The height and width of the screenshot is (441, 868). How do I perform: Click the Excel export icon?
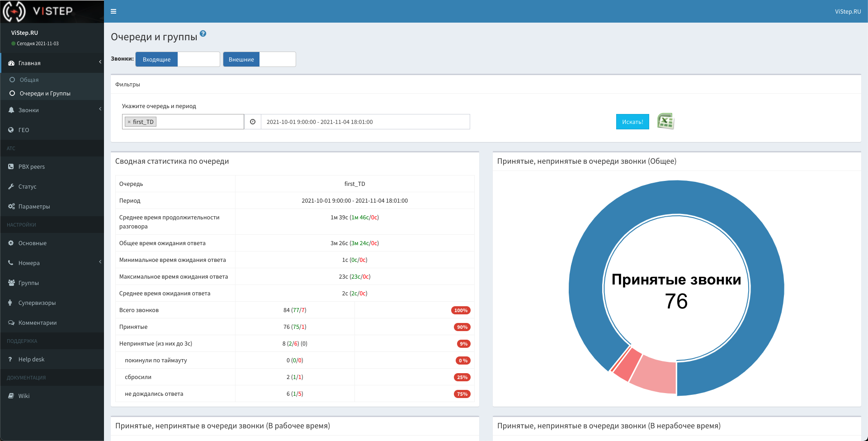click(665, 121)
